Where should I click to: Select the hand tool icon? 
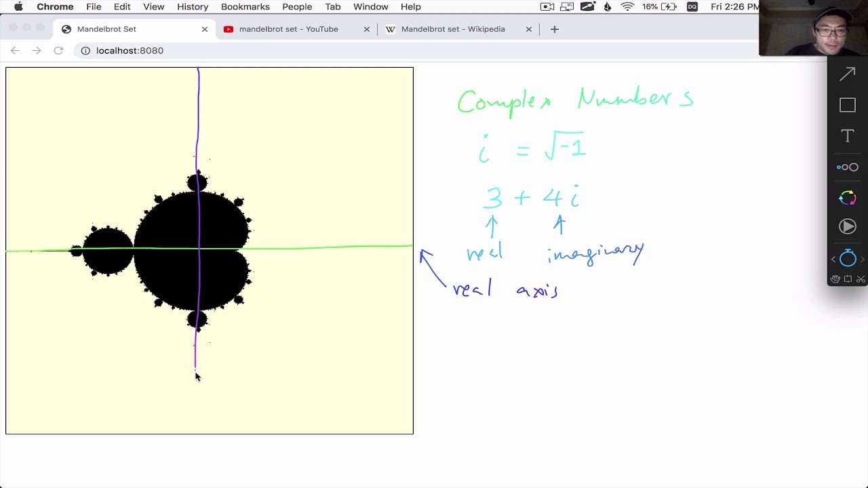835,279
